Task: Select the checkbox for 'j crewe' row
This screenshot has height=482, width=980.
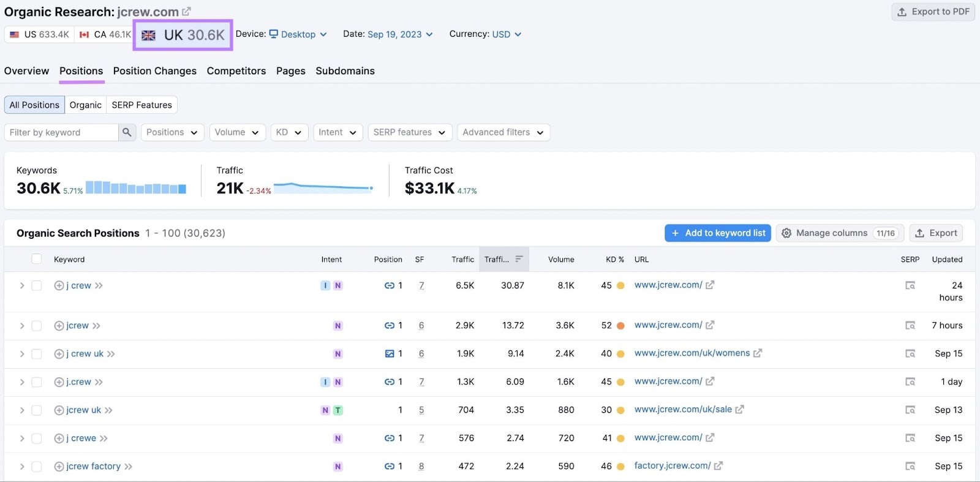Action: pos(37,439)
